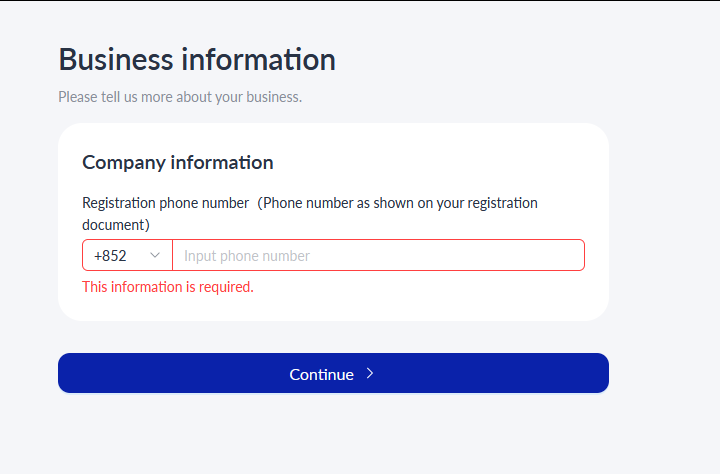Focus the Input phone number field
This screenshot has width=720, height=474.
(x=378, y=255)
